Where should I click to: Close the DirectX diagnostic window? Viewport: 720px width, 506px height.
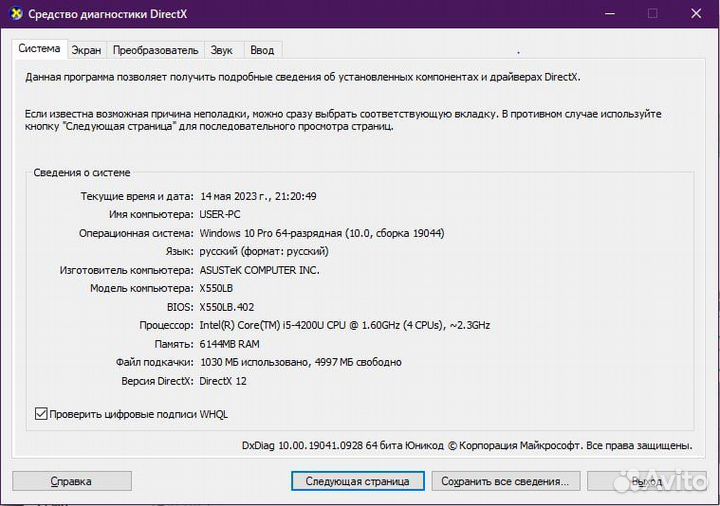696,14
